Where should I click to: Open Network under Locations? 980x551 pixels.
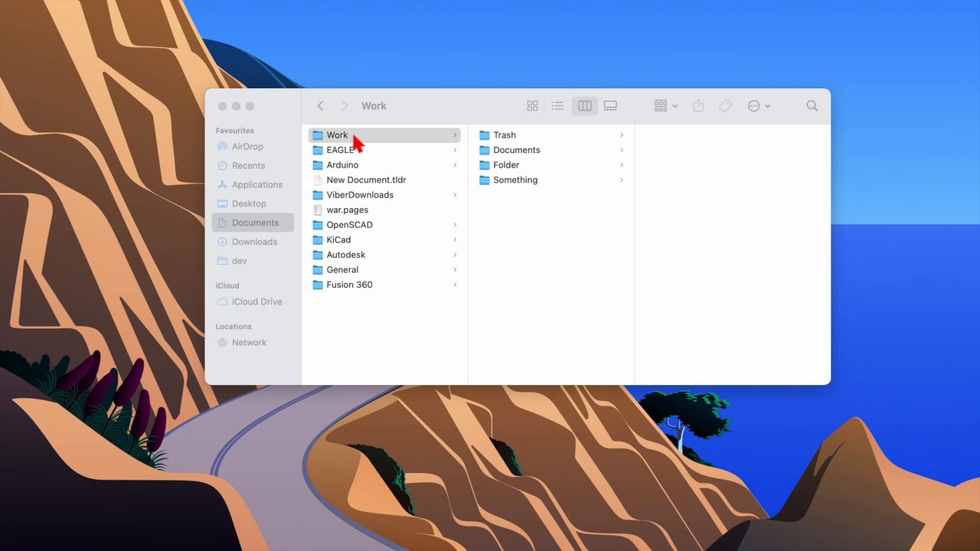tap(253, 342)
